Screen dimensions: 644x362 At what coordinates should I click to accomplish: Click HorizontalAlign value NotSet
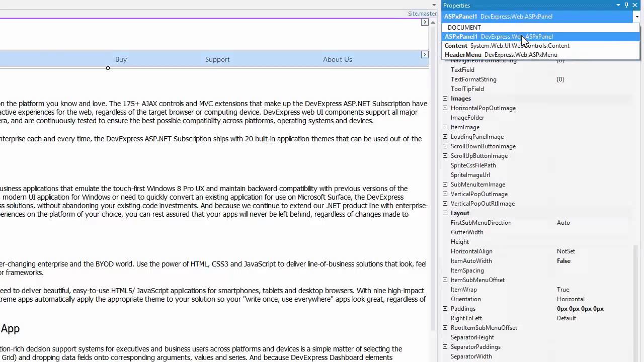click(x=566, y=251)
